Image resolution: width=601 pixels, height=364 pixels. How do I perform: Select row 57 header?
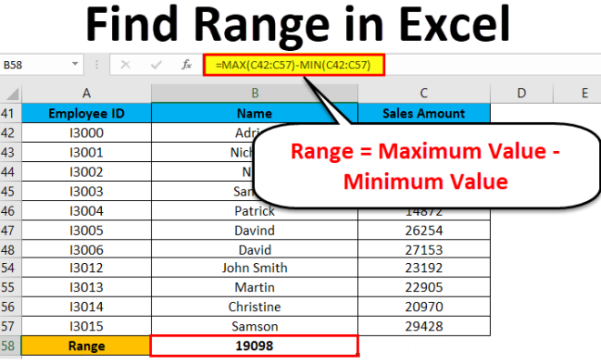10,326
